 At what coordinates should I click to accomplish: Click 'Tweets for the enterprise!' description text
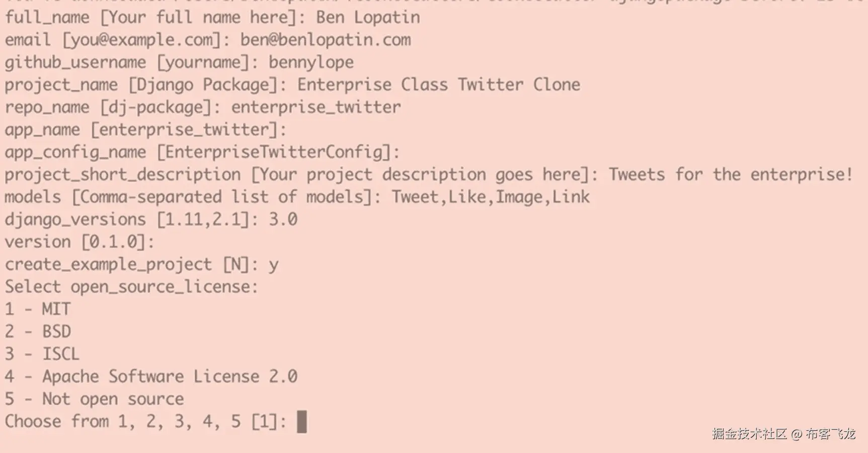[x=731, y=175]
